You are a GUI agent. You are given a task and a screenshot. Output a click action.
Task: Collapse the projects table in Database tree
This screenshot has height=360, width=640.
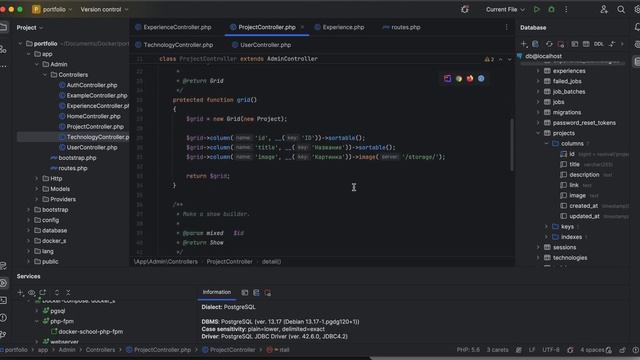click(x=538, y=133)
